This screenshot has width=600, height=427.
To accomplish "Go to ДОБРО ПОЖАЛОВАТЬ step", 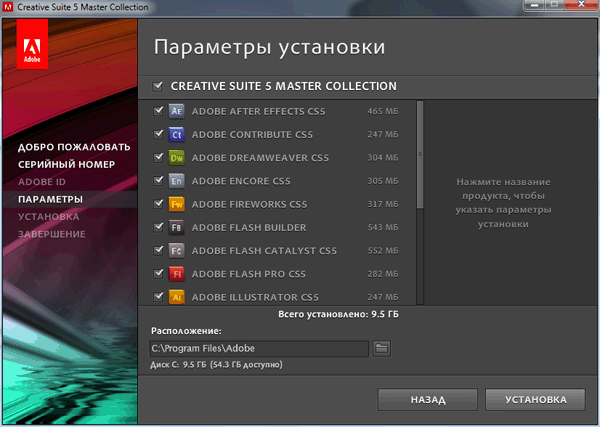I will coord(74,147).
